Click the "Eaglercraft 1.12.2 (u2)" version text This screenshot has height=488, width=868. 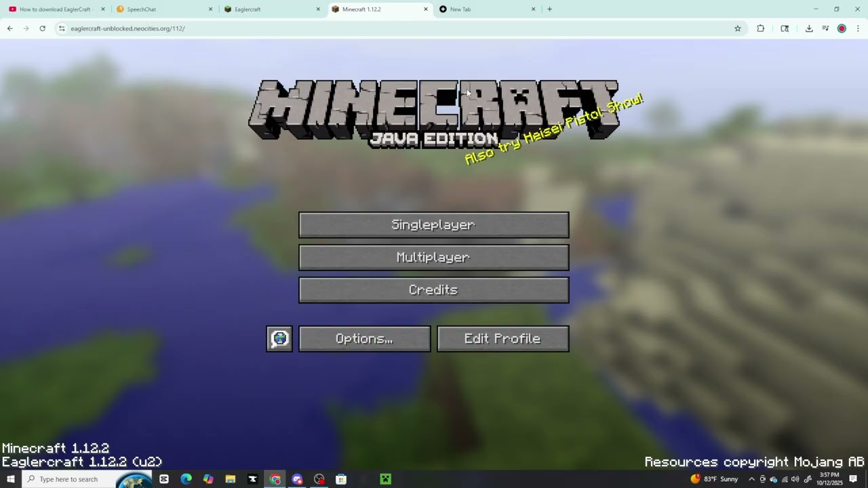pos(82,462)
